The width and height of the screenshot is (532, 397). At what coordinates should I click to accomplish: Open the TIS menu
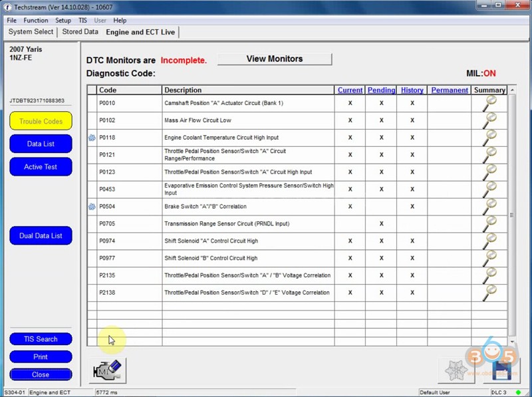tap(82, 21)
